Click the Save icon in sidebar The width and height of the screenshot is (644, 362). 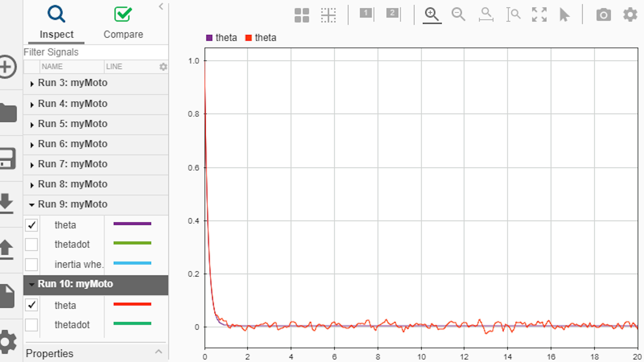(8, 158)
